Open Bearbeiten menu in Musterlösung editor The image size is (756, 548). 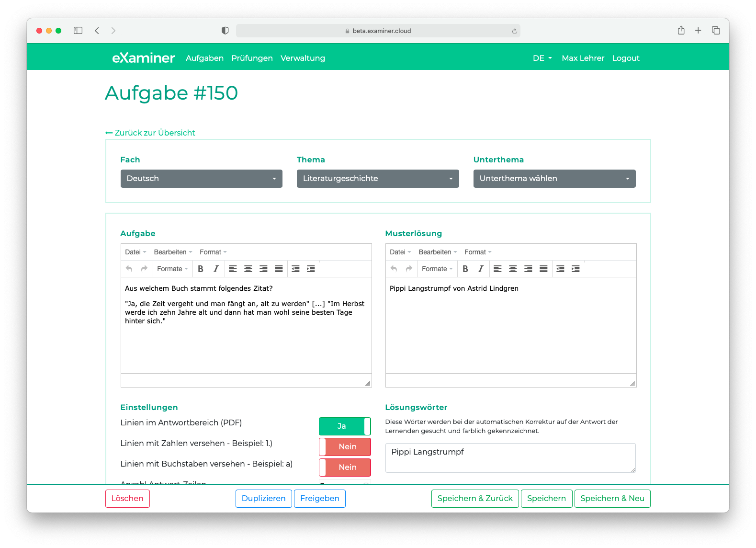point(438,252)
